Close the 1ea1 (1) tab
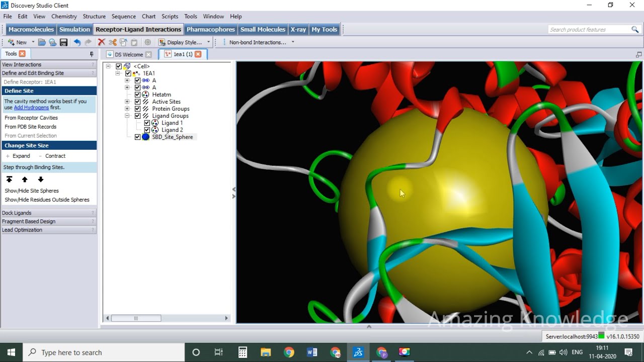Screen dimensions: 644x362 click(198, 54)
